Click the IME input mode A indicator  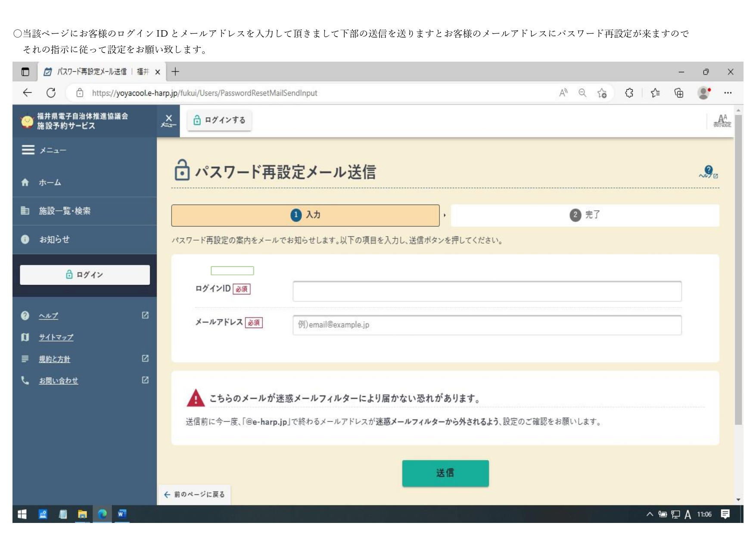[x=688, y=514]
